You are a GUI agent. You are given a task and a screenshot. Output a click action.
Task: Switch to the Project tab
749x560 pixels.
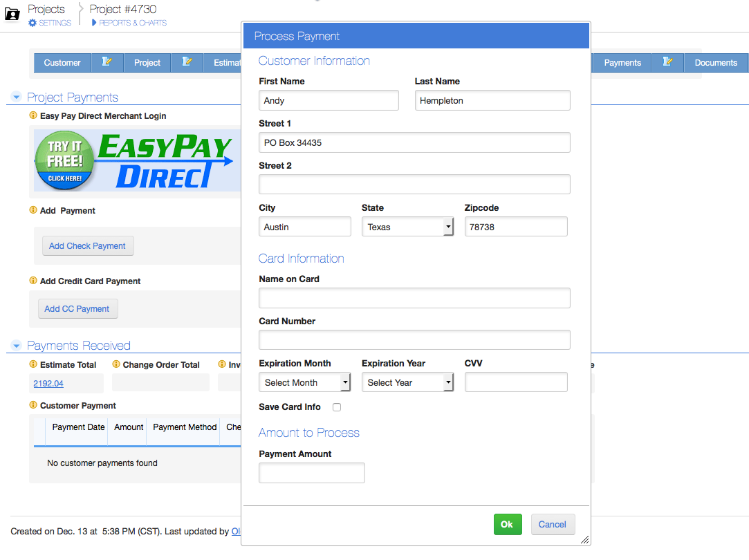tap(147, 62)
